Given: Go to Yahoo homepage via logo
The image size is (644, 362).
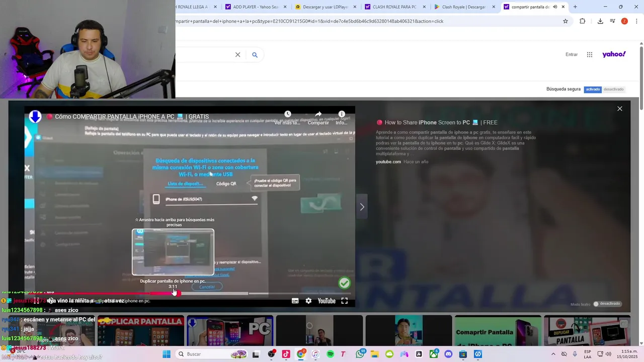Looking at the screenshot, I should pyautogui.click(x=614, y=54).
